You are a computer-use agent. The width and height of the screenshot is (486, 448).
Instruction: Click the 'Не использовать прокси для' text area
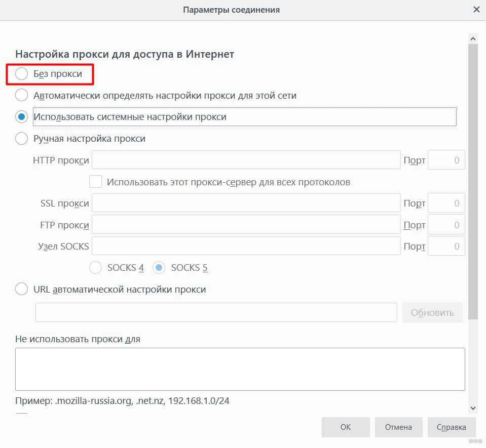tap(240, 369)
